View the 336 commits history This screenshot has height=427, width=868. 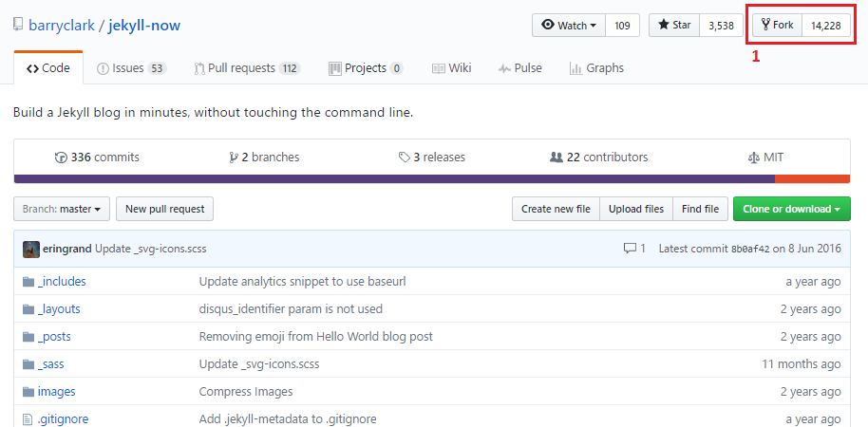coord(98,158)
